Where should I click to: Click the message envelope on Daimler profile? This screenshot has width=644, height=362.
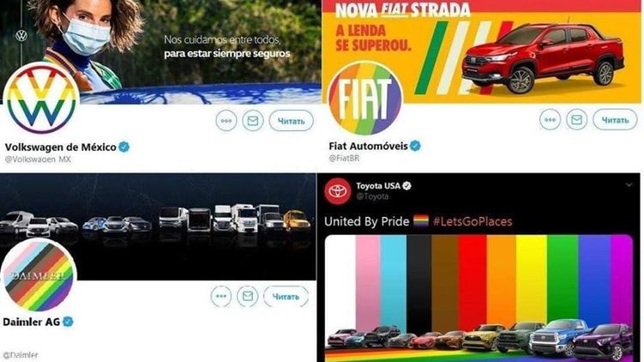point(247,296)
